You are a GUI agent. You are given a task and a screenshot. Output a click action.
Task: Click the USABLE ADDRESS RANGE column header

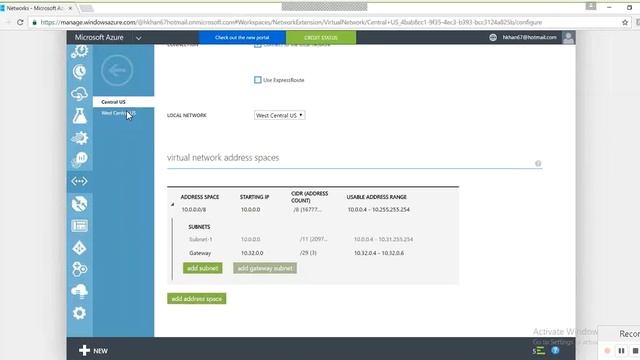tap(376, 197)
